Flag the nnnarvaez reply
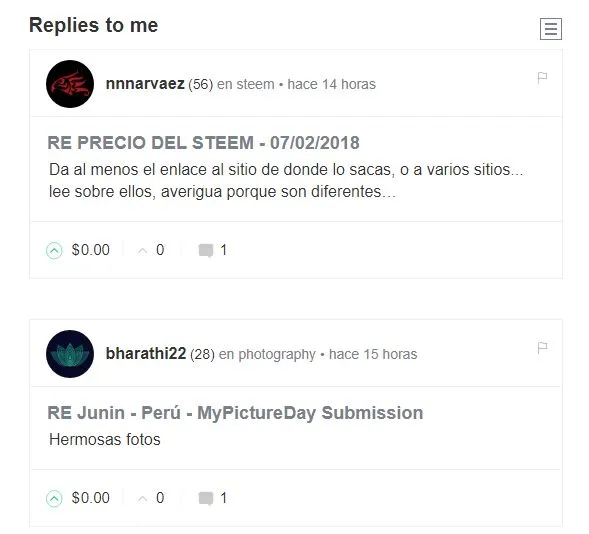 pos(542,78)
